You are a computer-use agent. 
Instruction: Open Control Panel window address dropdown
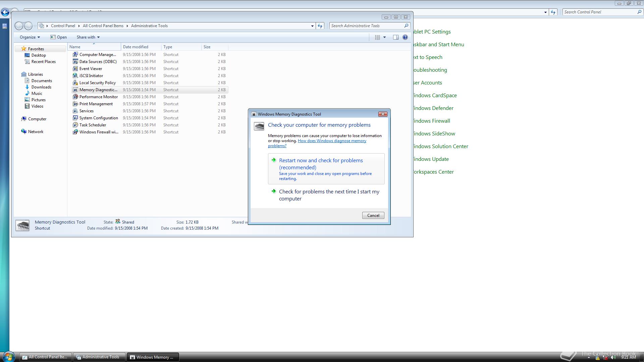coord(545,12)
